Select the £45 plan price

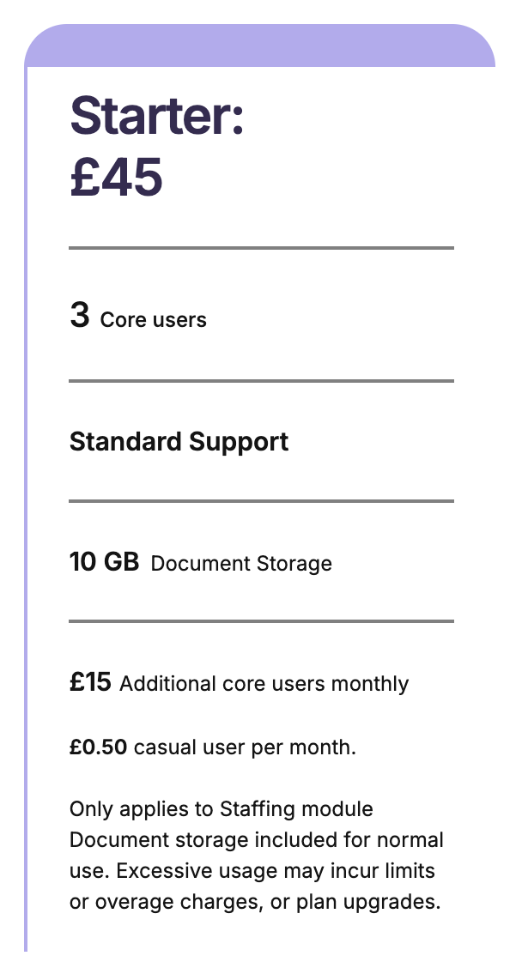pos(116,178)
